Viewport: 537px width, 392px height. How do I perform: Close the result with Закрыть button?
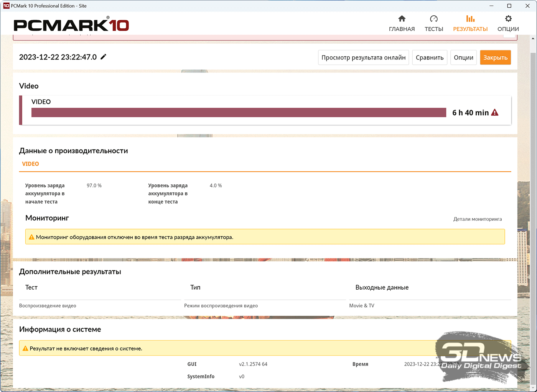[x=495, y=57]
